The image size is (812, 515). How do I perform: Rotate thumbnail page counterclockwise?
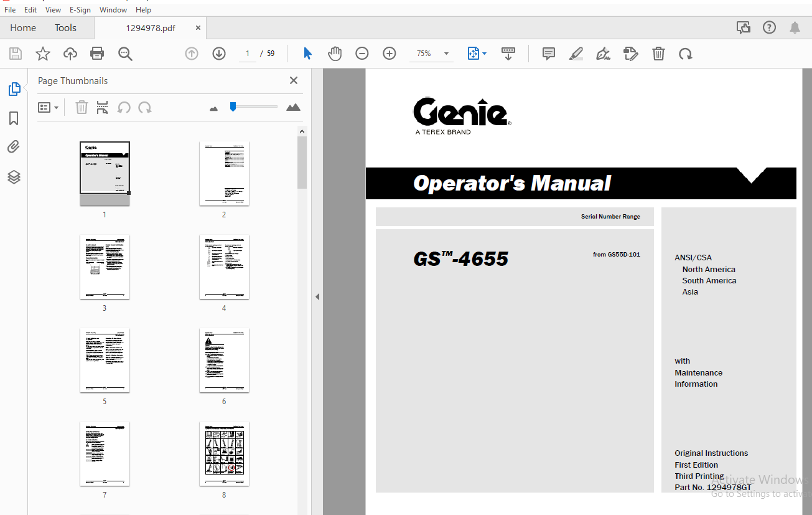click(124, 107)
